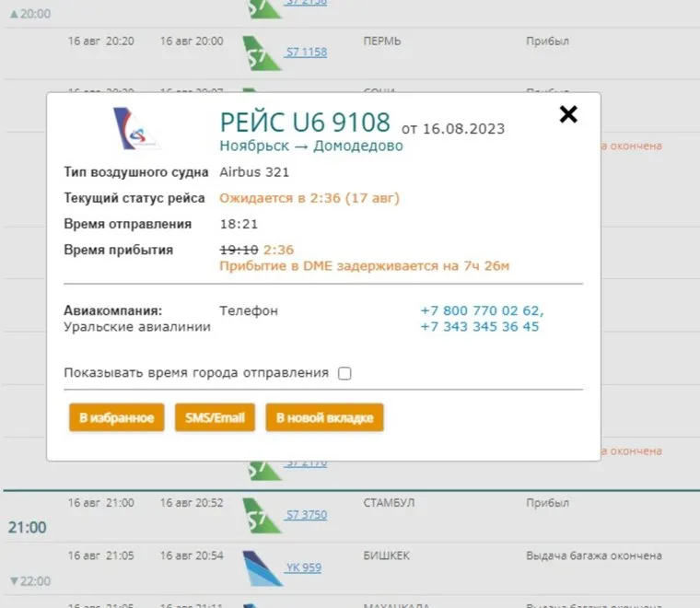Open the S7 1158 flight link
Screen dimensions: 700x608
pos(307,53)
